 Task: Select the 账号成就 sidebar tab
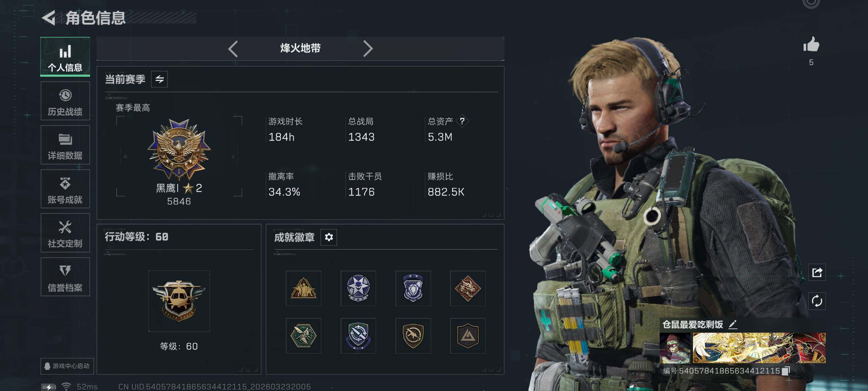[65, 189]
